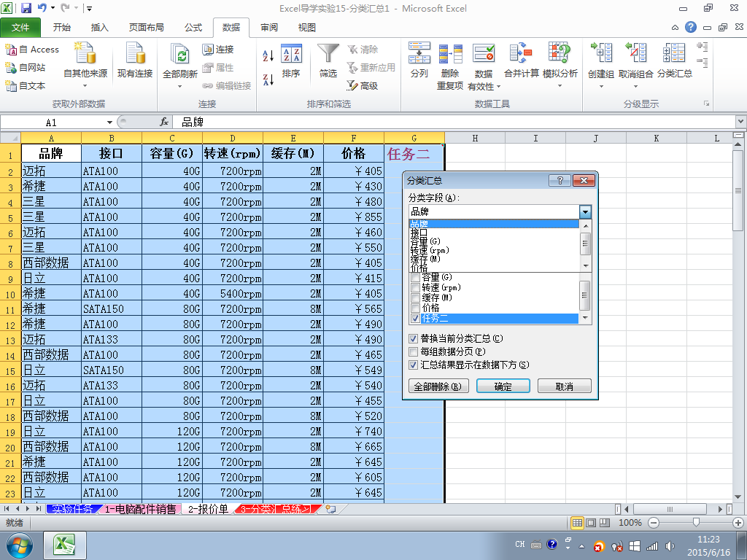
Task: Toggle 替换当前分类汇总 checkbox
Action: click(x=414, y=338)
